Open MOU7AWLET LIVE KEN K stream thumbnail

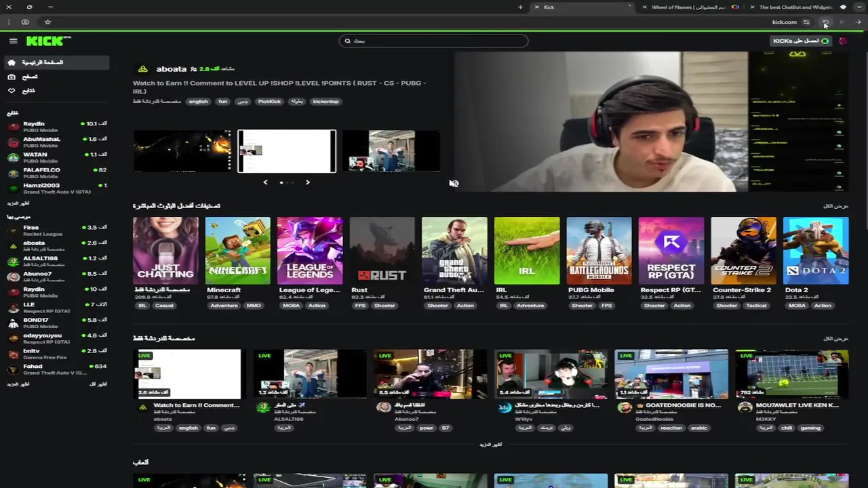coord(792,373)
